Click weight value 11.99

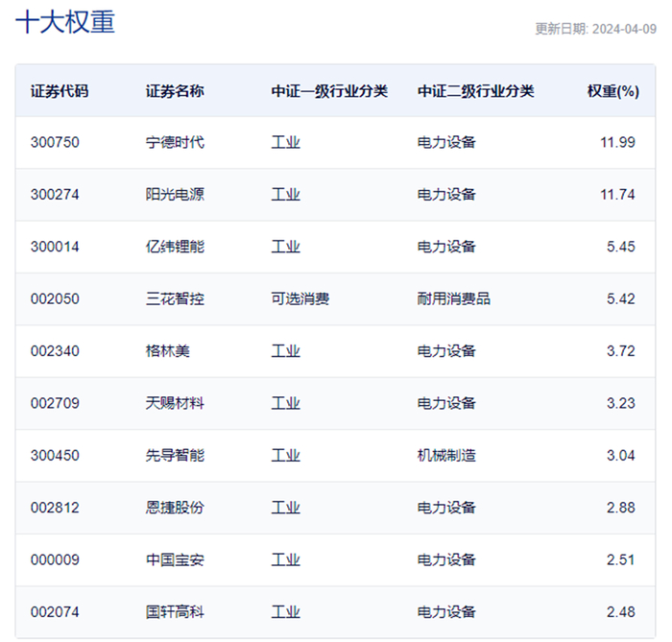pyautogui.click(x=617, y=142)
